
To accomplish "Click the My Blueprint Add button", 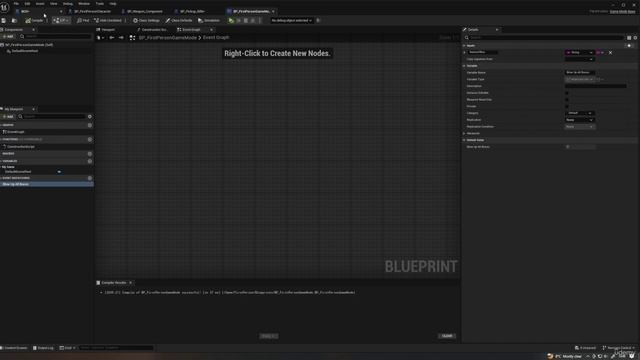I will coord(8,117).
